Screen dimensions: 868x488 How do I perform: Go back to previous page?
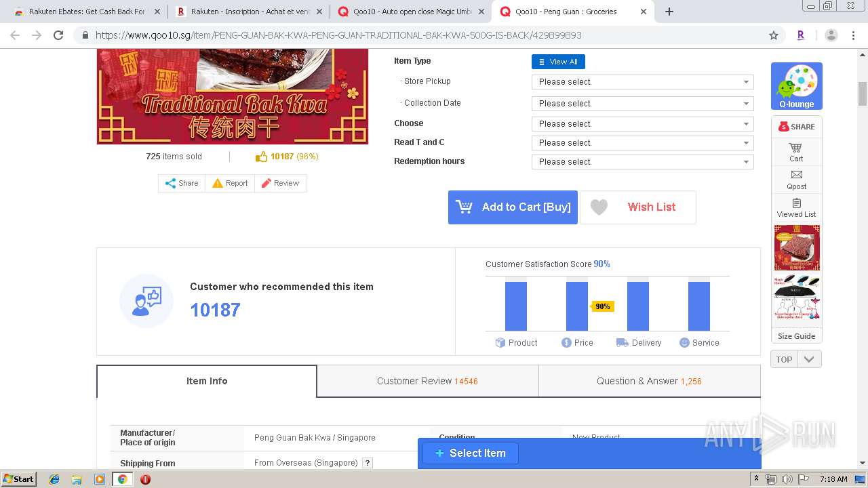15,35
